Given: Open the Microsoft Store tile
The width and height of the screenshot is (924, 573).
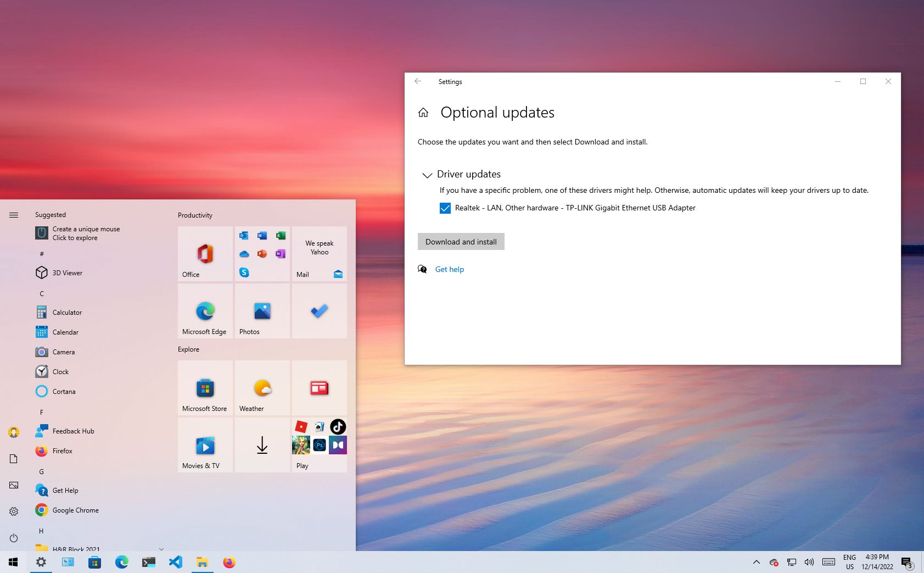Looking at the screenshot, I should (204, 387).
